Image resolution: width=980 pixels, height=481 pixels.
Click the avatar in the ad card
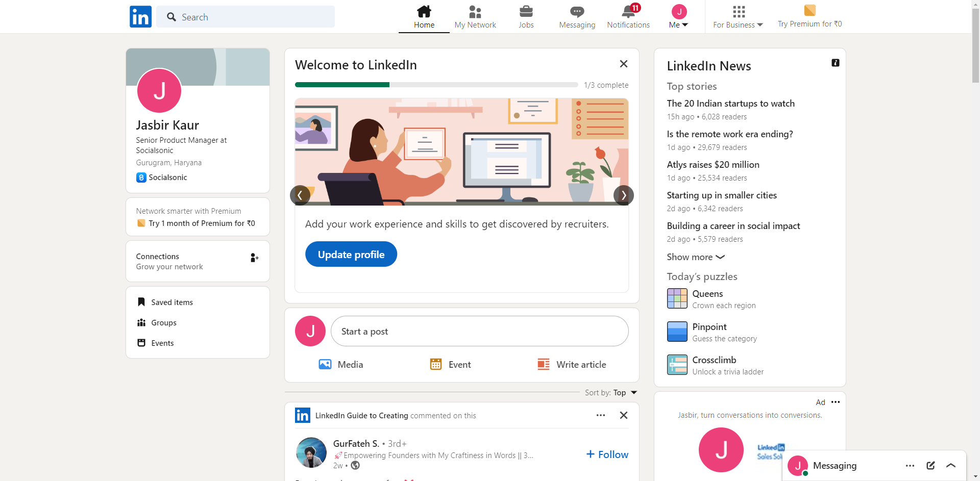721,450
